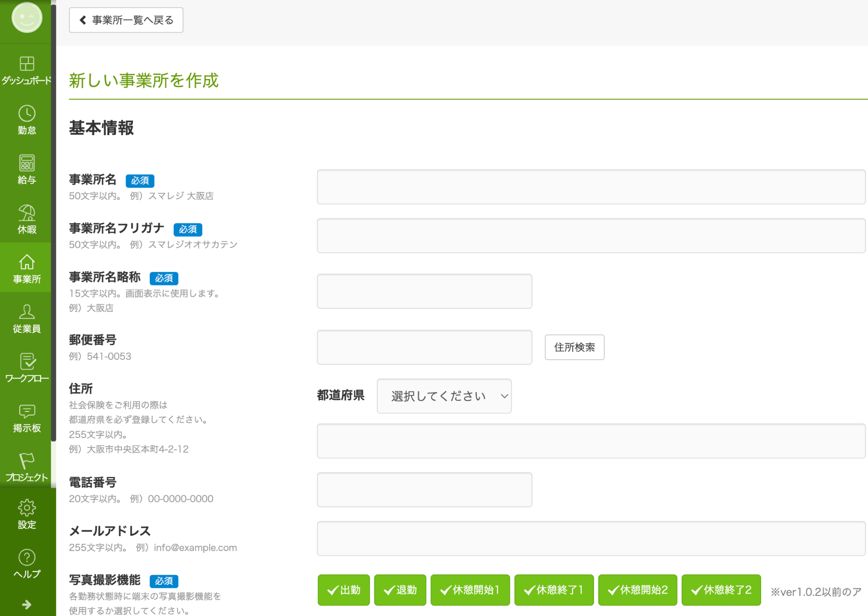Click the 事業所一覧へ戻る back button
Screen dimensions: 868x616
click(x=126, y=20)
